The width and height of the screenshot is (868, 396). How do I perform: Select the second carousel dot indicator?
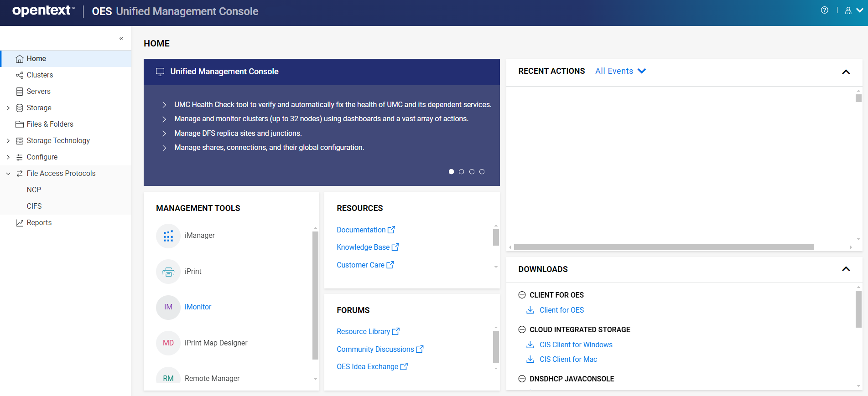[461, 172]
